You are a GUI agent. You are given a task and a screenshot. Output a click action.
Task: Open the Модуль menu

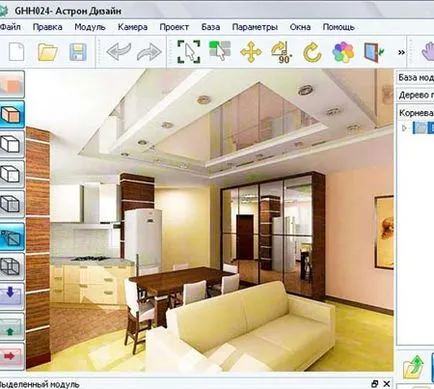[x=90, y=27]
